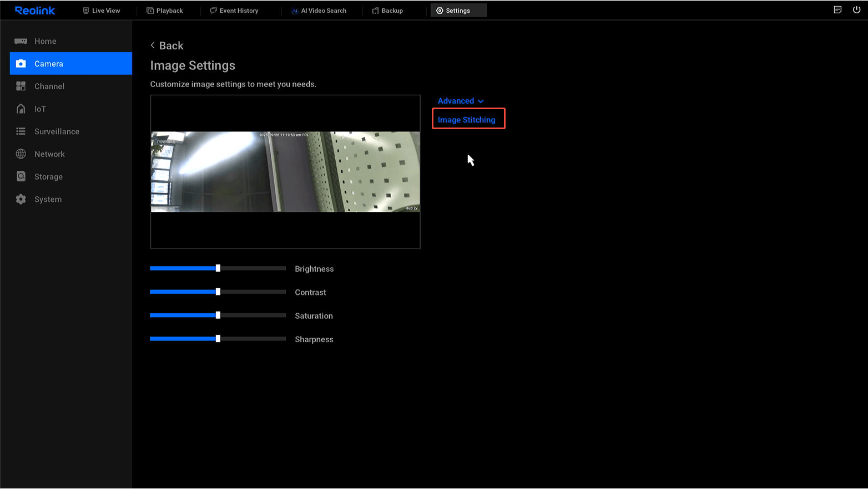Select the IoT house icon
The image size is (868, 489).
(x=21, y=109)
